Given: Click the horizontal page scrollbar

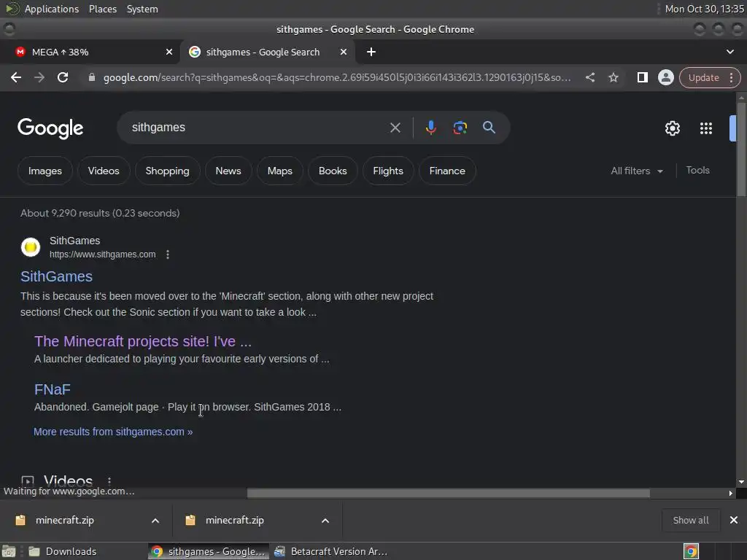Looking at the screenshot, I should [x=448, y=494].
